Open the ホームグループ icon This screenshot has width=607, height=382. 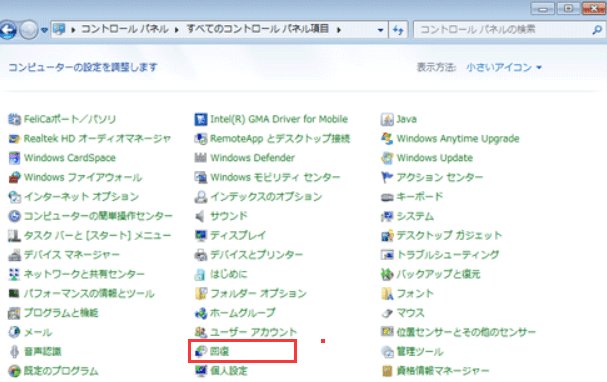pos(201,313)
